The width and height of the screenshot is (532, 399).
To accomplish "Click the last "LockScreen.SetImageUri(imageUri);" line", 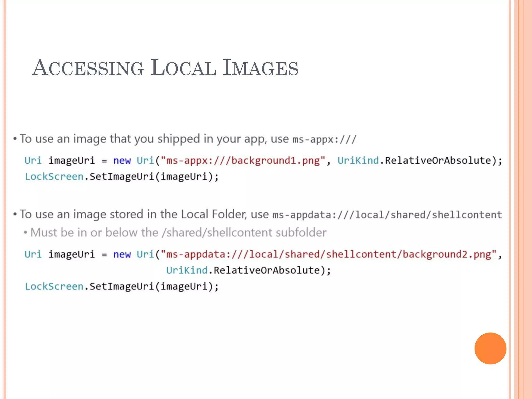I will coord(122,287).
